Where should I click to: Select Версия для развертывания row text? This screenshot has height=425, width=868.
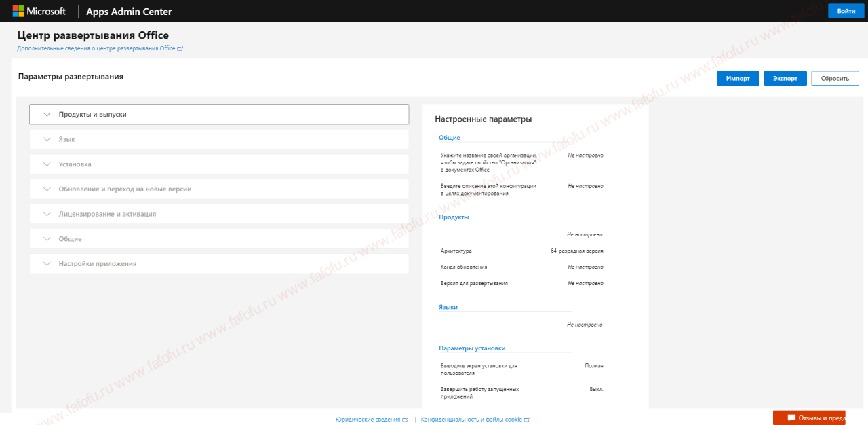coord(474,283)
